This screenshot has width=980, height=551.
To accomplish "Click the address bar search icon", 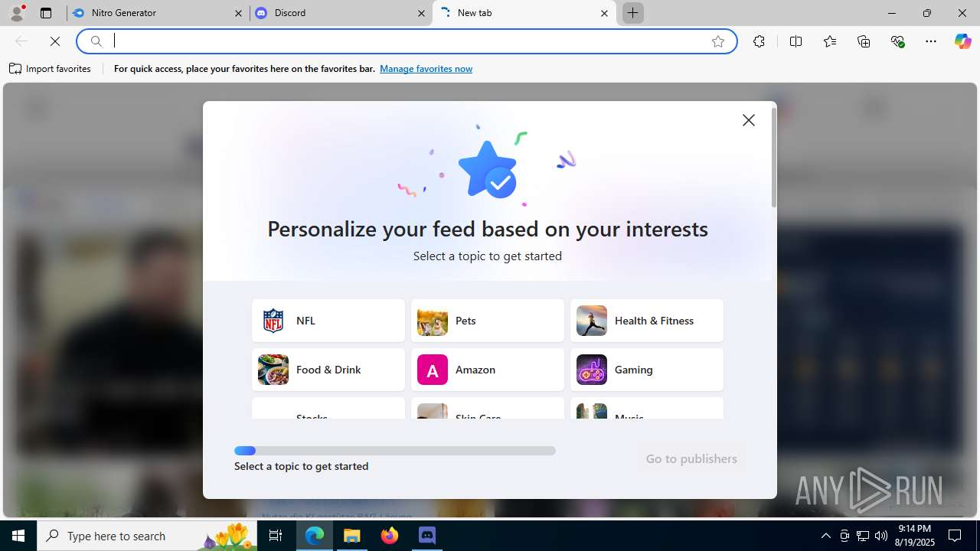I will [96, 41].
